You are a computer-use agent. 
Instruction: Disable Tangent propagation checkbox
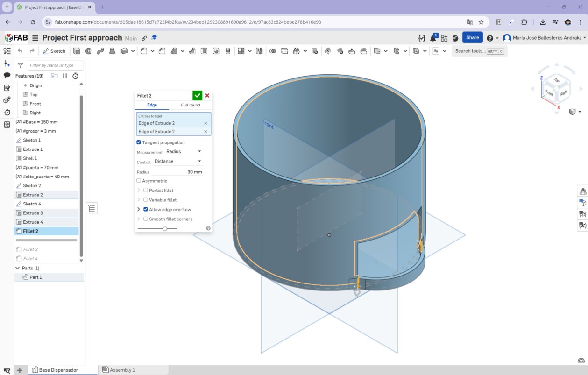(x=139, y=142)
